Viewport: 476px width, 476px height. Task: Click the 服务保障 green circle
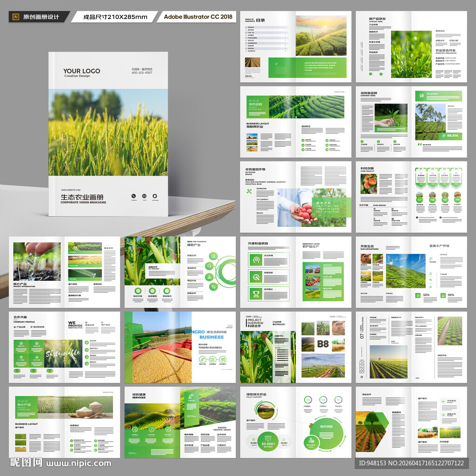tap(327, 433)
